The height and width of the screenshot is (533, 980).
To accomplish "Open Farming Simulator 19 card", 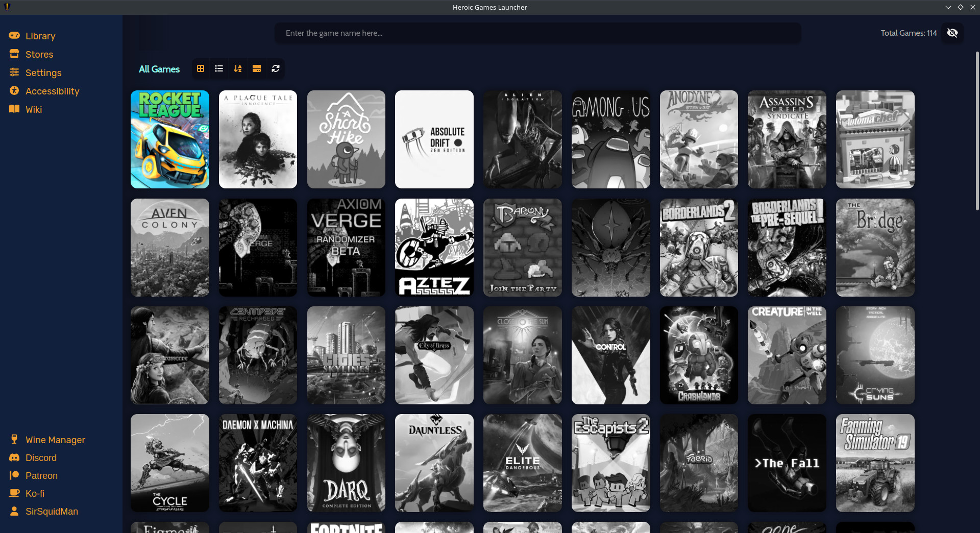I will (x=875, y=463).
